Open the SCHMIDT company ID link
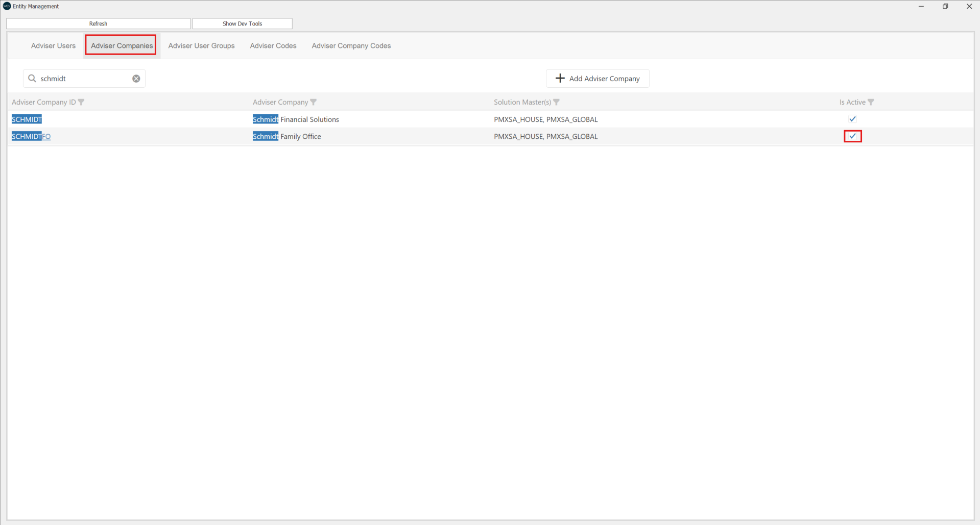This screenshot has height=525, width=980. (x=27, y=119)
